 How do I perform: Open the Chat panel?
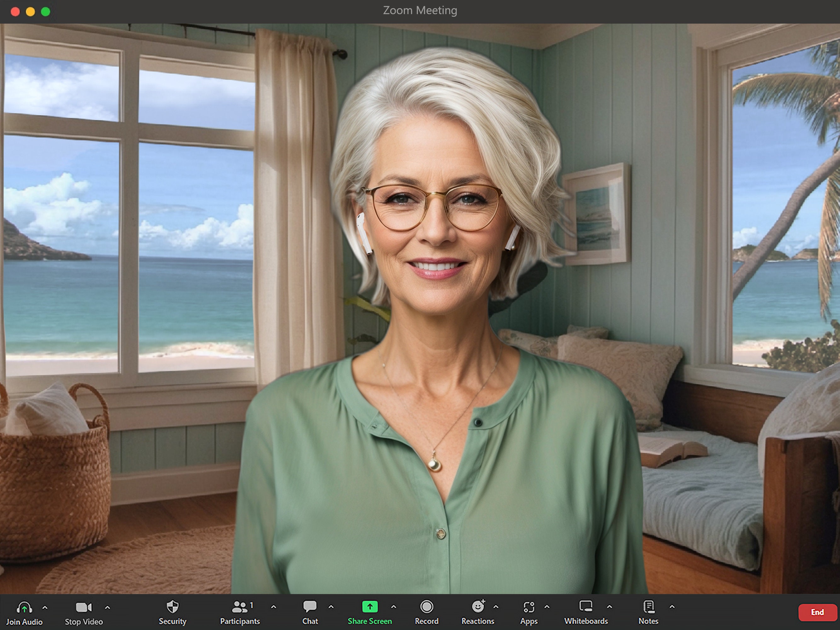tap(310, 606)
